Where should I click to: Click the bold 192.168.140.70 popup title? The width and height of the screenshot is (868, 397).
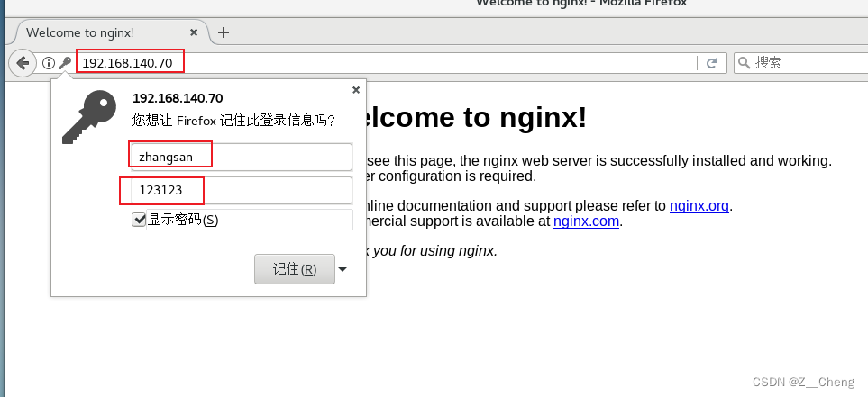[x=178, y=98]
